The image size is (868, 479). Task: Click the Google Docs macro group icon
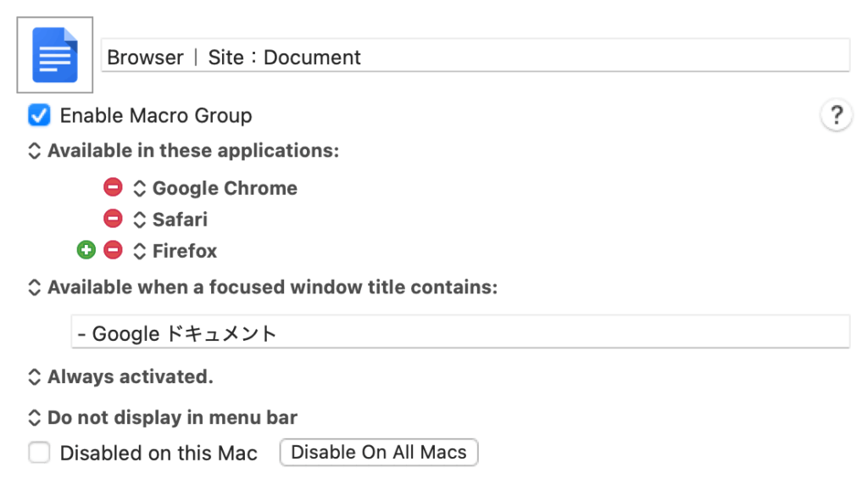55,55
